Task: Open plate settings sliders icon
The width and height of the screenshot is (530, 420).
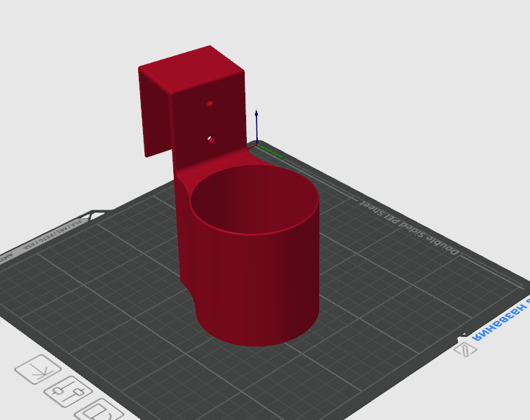Action: [x=68, y=391]
